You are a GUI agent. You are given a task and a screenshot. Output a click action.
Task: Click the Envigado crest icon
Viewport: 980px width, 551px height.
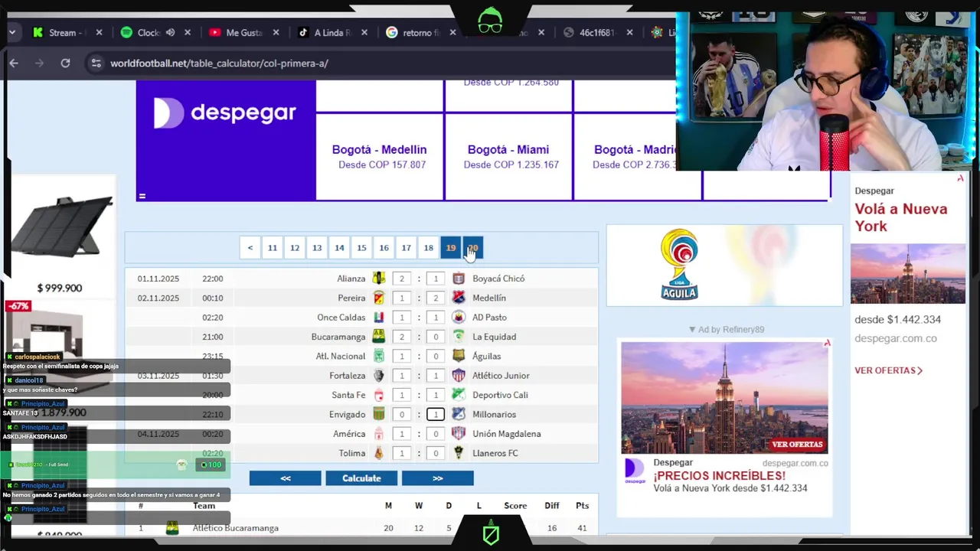(379, 414)
